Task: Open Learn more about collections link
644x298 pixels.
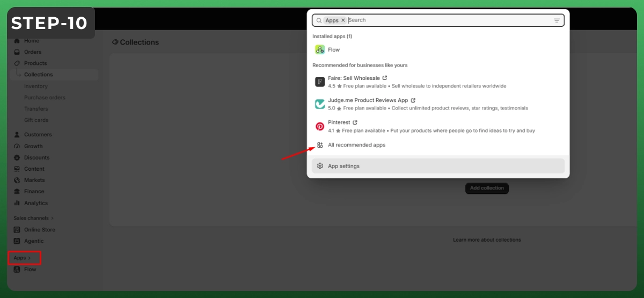Action: click(x=487, y=240)
